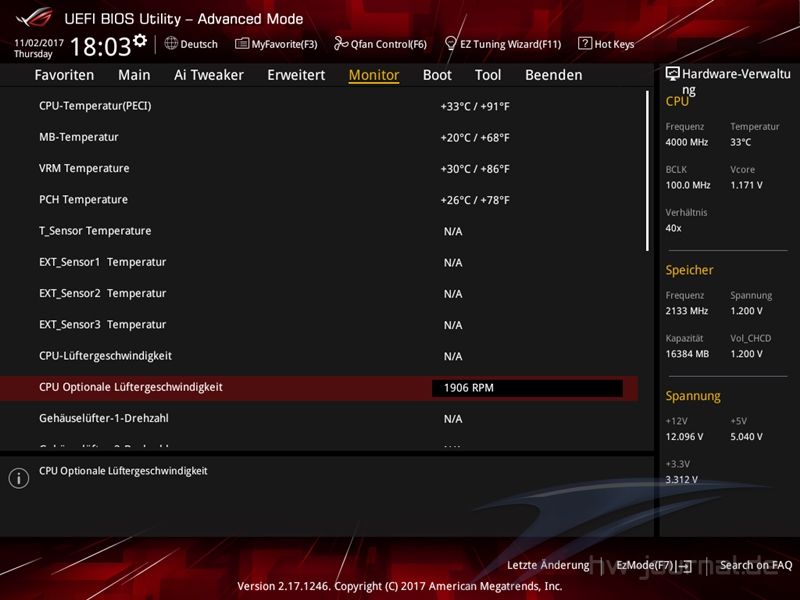Open the Boot tab
The image size is (800, 600).
point(437,75)
